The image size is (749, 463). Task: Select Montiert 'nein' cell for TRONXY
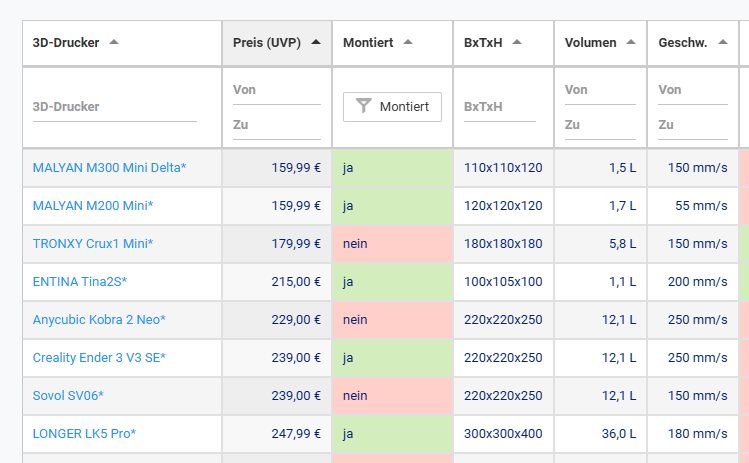393,244
